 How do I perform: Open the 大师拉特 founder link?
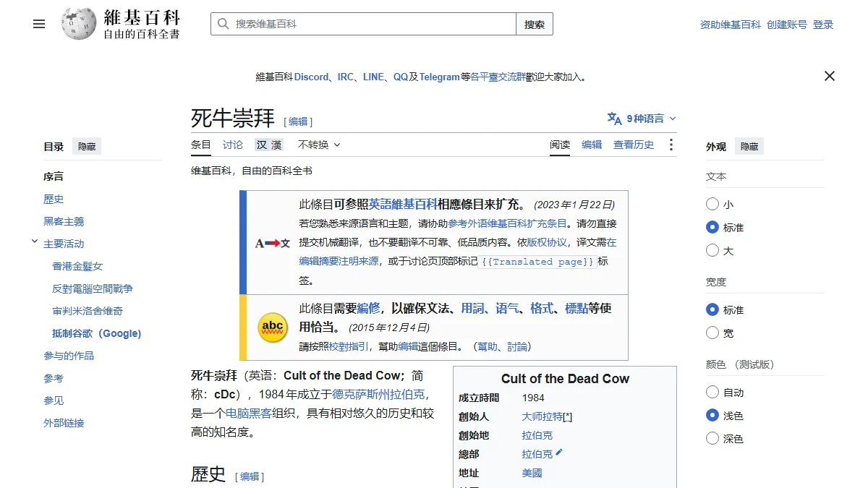(x=542, y=416)
